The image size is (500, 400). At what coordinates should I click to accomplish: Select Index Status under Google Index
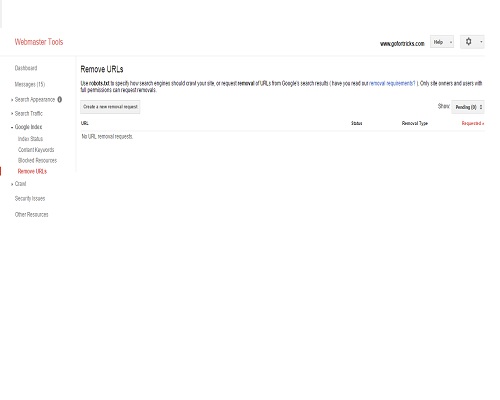pyautogui.click(x=30, y=139)
